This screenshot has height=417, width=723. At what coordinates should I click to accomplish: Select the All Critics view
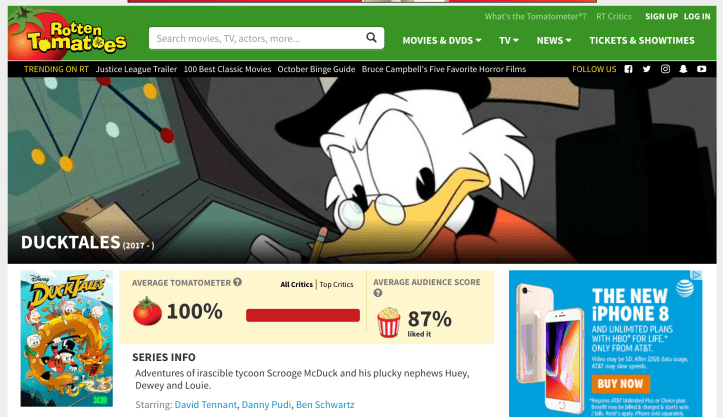(297, 285)
